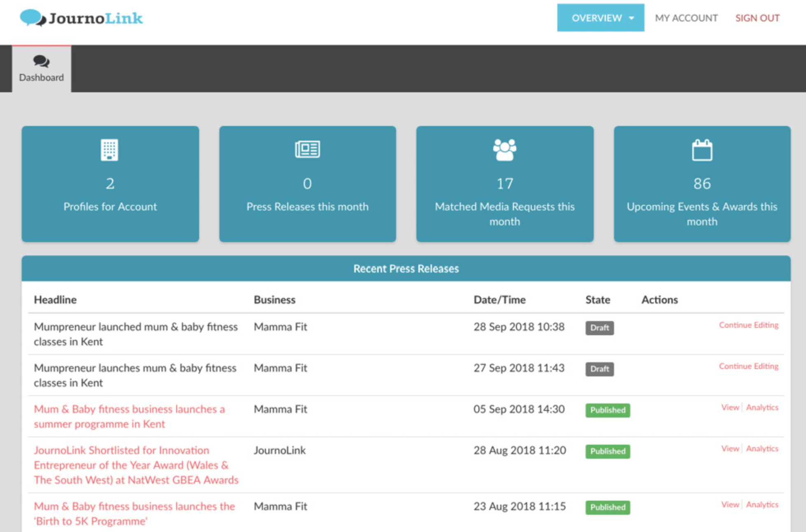Click the '27 Sep 2018 11:43' date cell
The width and height of the screenshot is (806, 532).
pos(519,368)
